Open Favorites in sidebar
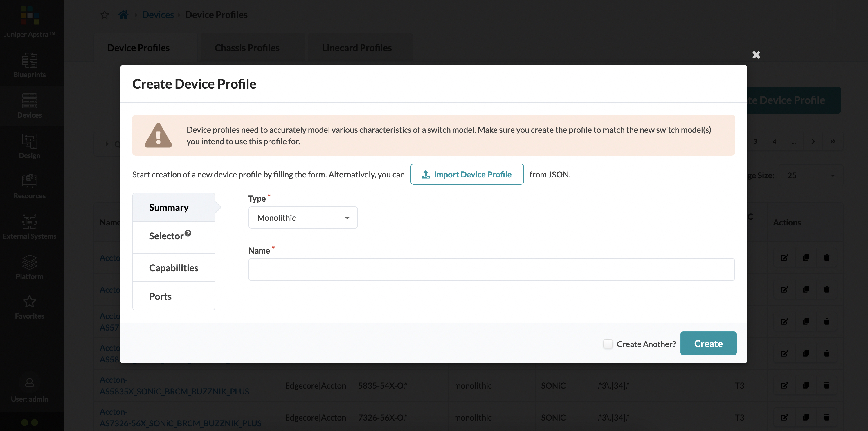This screenshot has width=868, height=431. (30, 307)
